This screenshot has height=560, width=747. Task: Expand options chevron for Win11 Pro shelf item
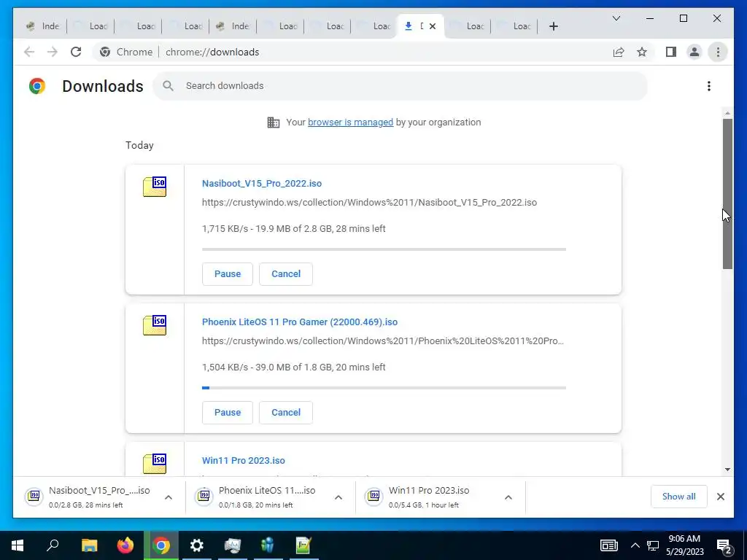[x=508, y=497]
